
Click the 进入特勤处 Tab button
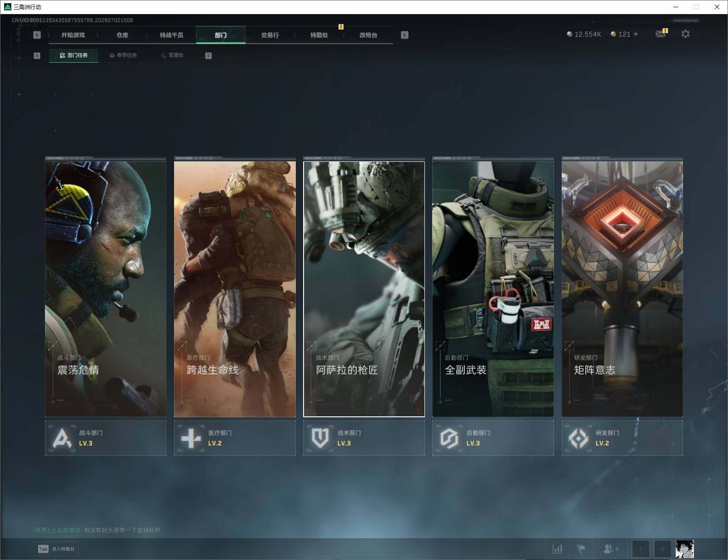tap(56, 549)
